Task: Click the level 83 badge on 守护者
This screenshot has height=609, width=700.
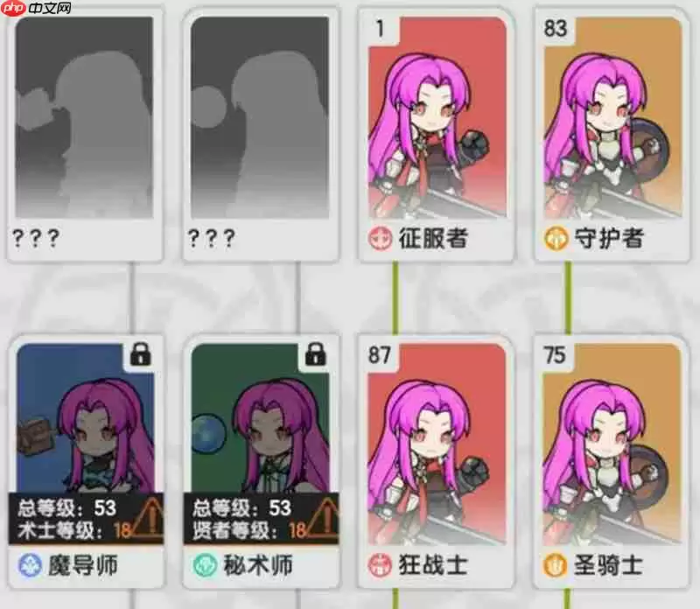Action: tap(556, 28)
